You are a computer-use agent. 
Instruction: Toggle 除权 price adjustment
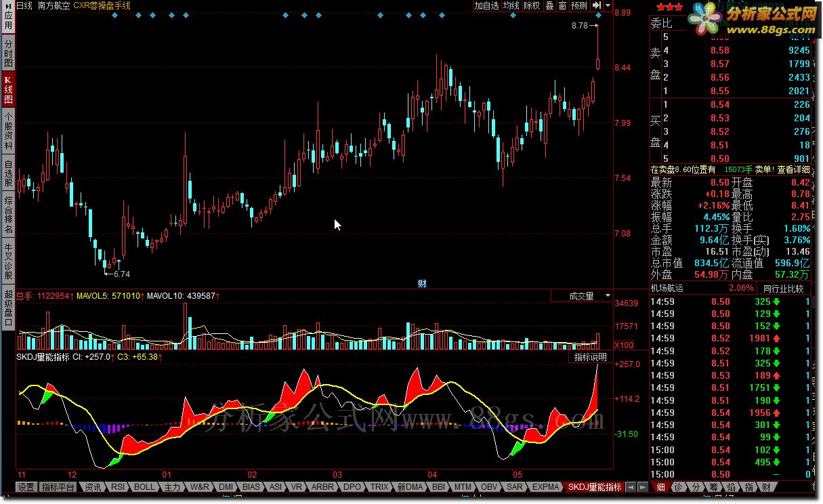[x=532, y=5]
